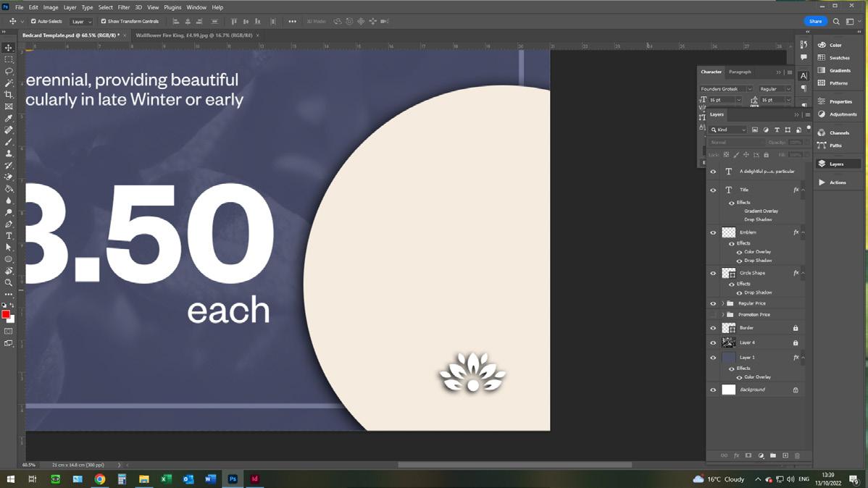
Task: Select the Pen tool
Action: click(8, 224)
